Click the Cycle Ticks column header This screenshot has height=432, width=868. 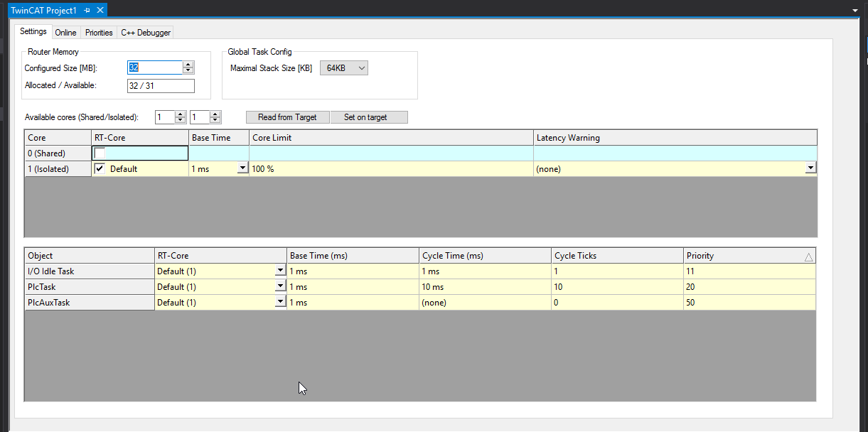point(618,256)
